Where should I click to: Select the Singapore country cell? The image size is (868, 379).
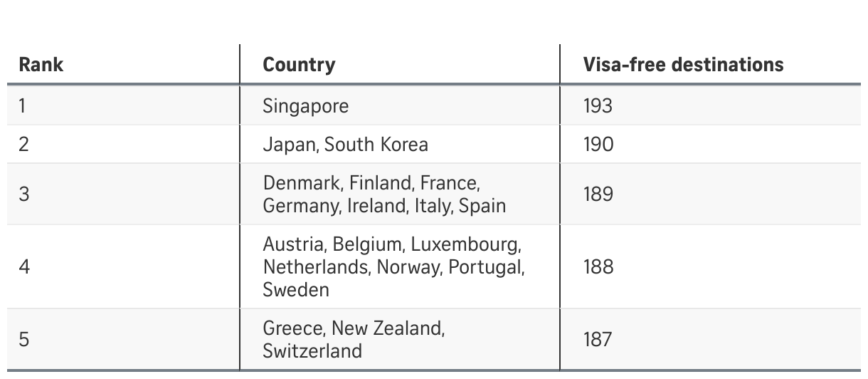(306, 106)
